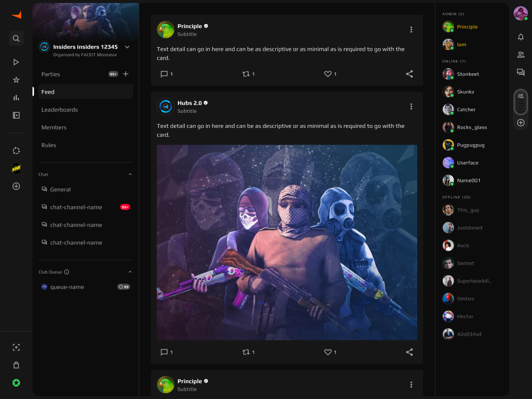Add a new party with plus icon

click(126, 74)
